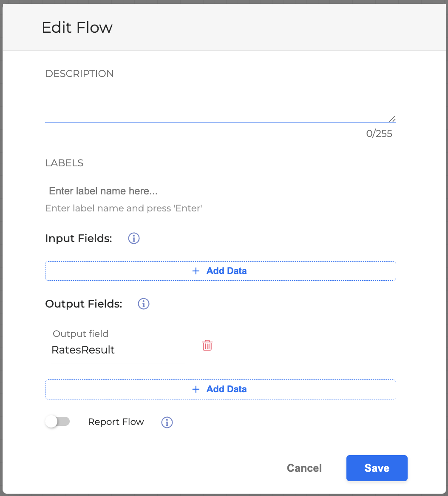448x496 pixels.
Task: Cancel editing the flow
Action: (x=304, y=468)
